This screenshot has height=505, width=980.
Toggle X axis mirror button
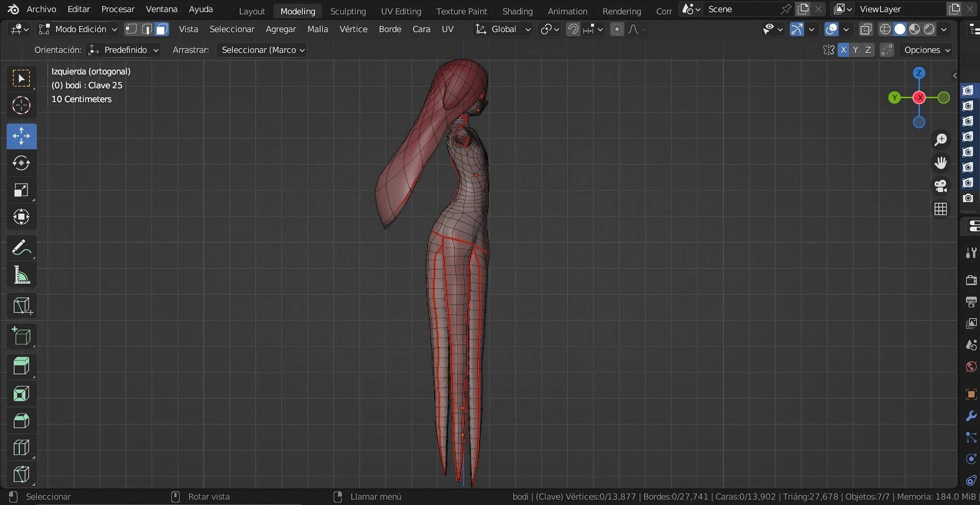pyautogui.click(x=843, y=50)
